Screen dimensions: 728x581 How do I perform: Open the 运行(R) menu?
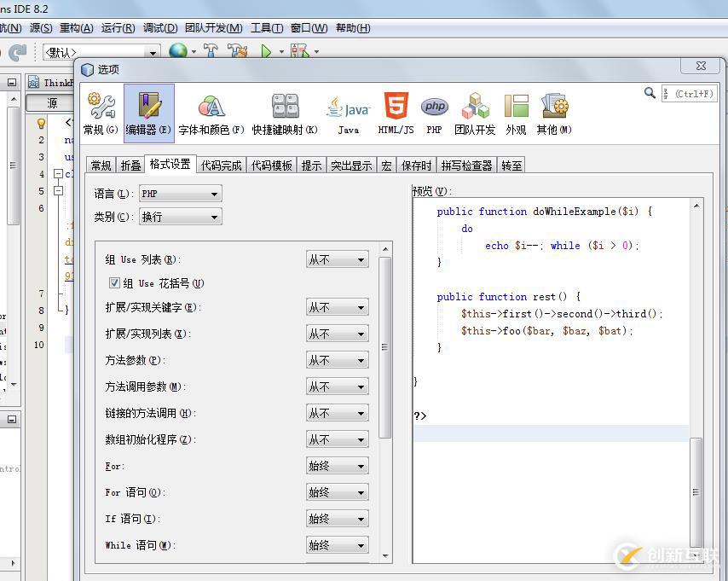(118, 28)
